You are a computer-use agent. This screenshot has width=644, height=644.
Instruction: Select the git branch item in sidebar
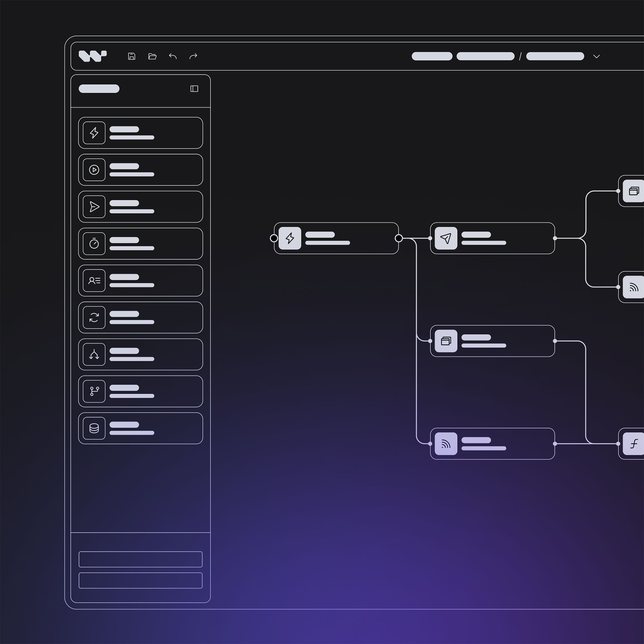point(140,391)
